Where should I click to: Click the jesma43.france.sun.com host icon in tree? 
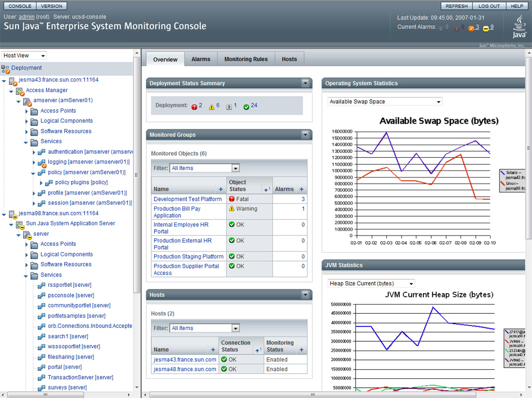pyautogui.click(x=13, y=81)
